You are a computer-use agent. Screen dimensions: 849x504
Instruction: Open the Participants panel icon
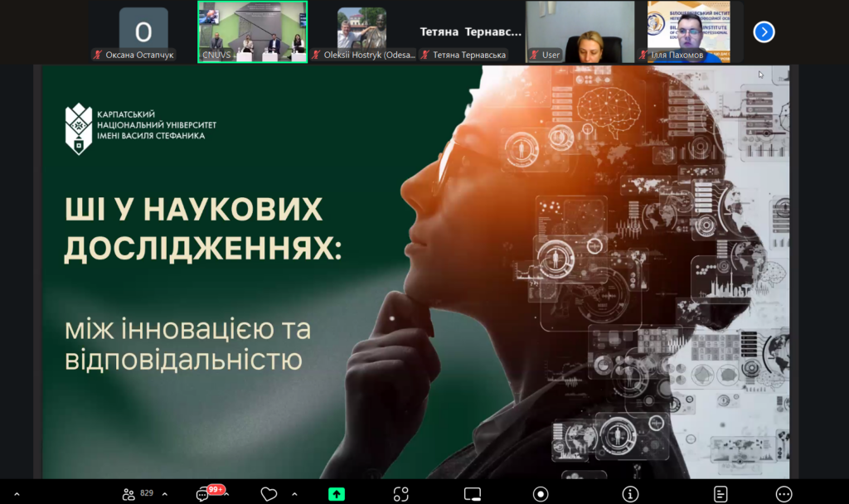(x=129, y=494)
